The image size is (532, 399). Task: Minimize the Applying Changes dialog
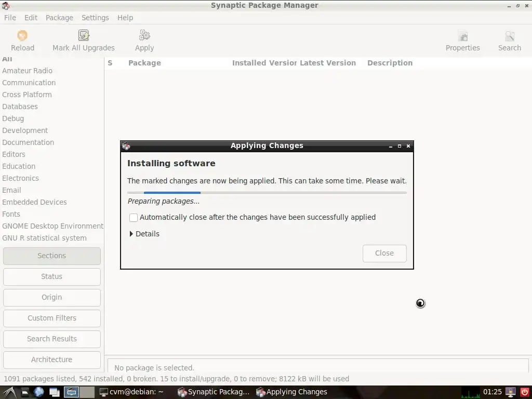(x=391, y=146)
